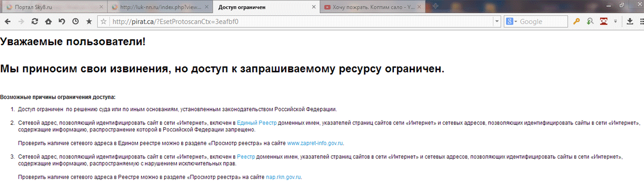Viewport: 644px width, 193px height.
Task: Open bookmarks with the solid star icon
Action: (89, 21)
